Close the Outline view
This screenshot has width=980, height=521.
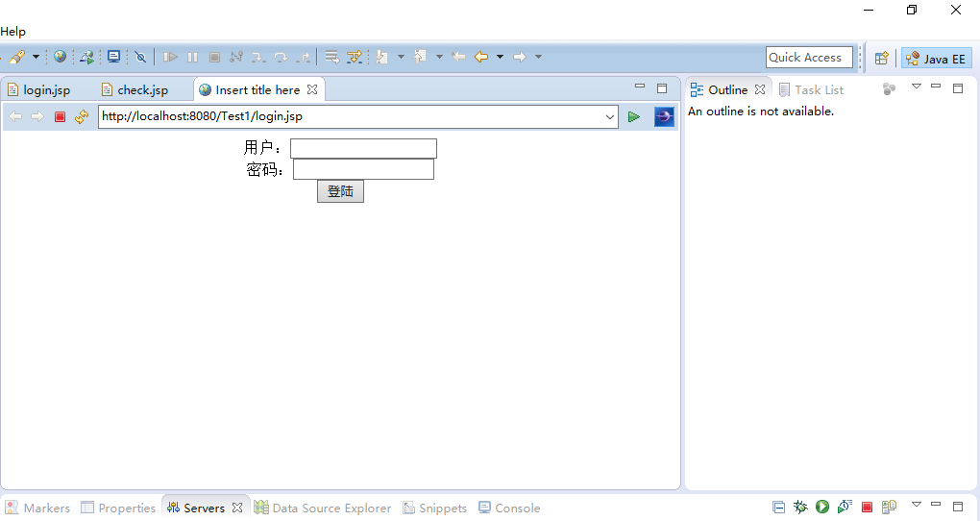coord(759,89)
